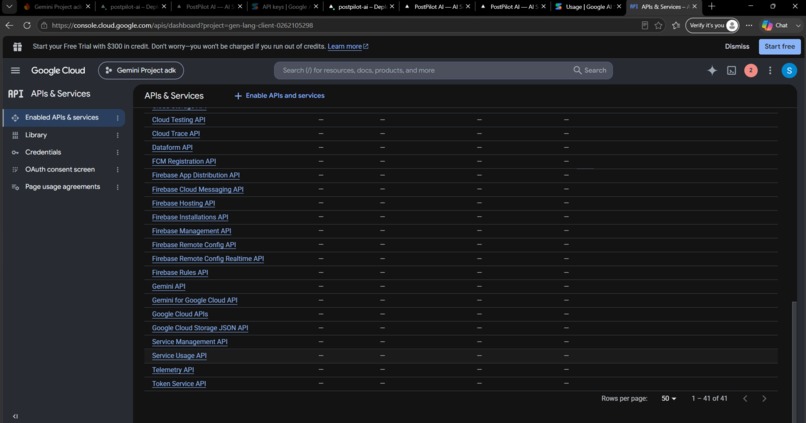Viewport: 806px width, 423px height.
Task: Open Service Usage API link
Action: (179, 356)
